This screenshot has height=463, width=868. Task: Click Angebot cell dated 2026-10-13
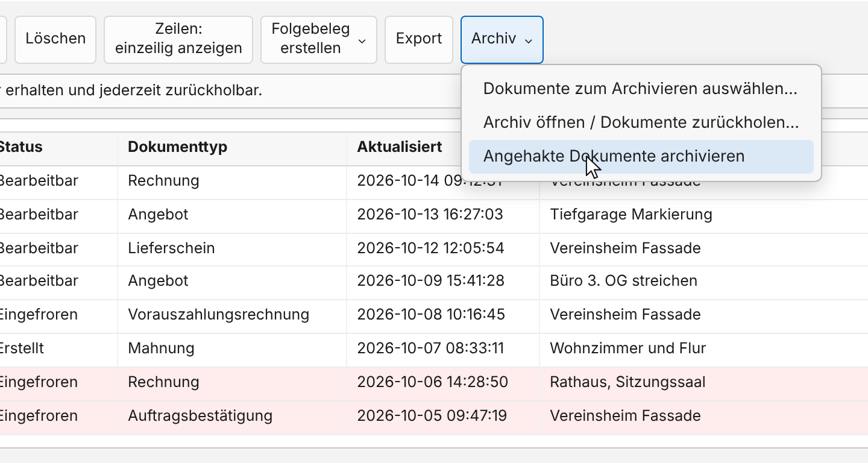tap(232, 215)
